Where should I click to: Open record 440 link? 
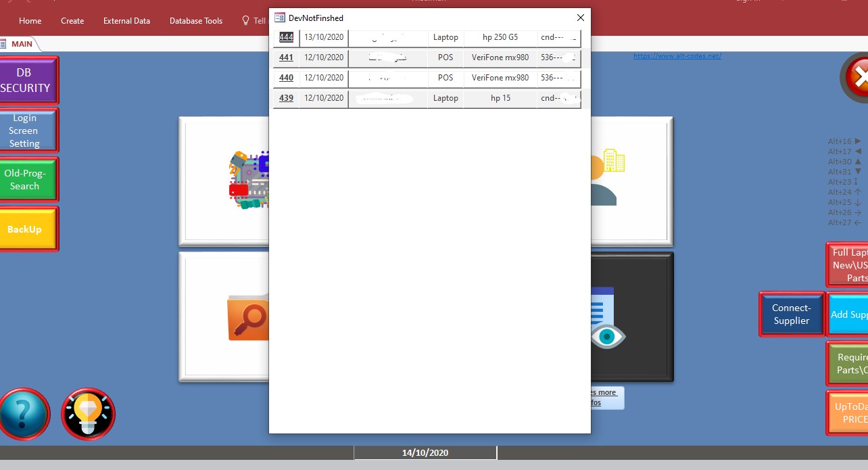pos(286,78)
